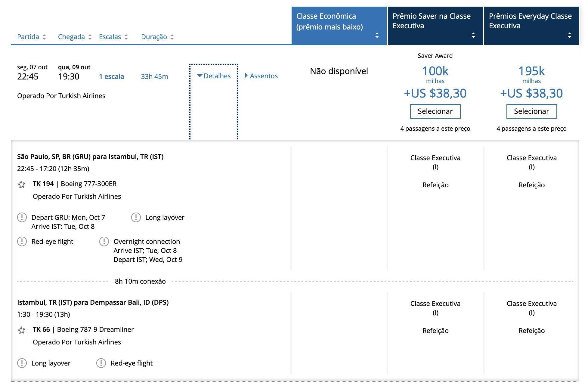Click Star Alliance icon beside TK 194
Screen dimensions: 588x386
click(x=21, y=184)
